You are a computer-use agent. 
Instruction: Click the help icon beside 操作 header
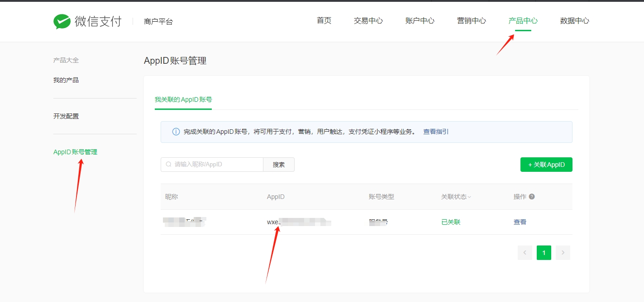point(532,197)
